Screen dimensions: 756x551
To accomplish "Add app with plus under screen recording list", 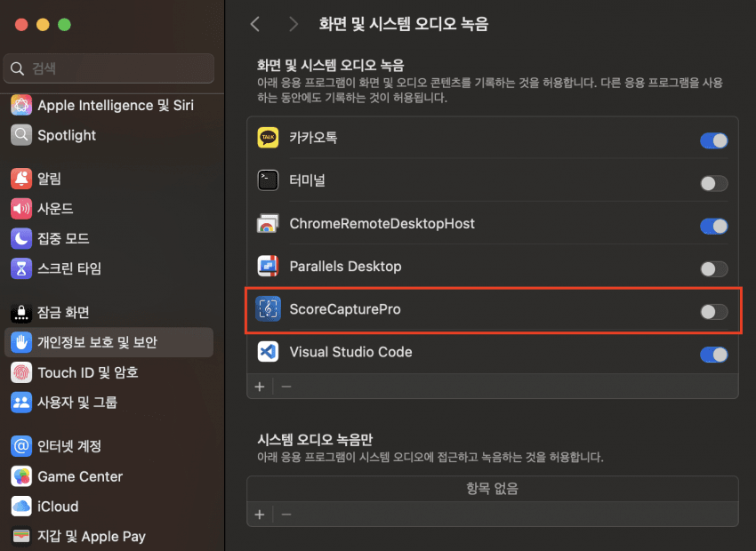I will click(260, 386).
